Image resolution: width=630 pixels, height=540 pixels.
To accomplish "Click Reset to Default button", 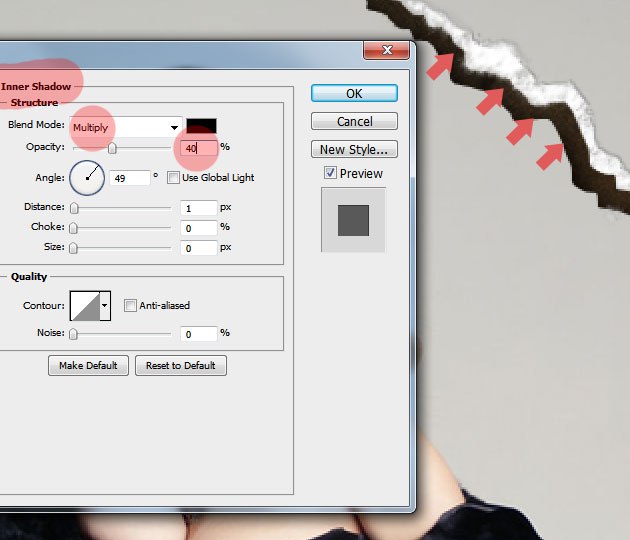I will pyautogui.click(x=181, y=365).
